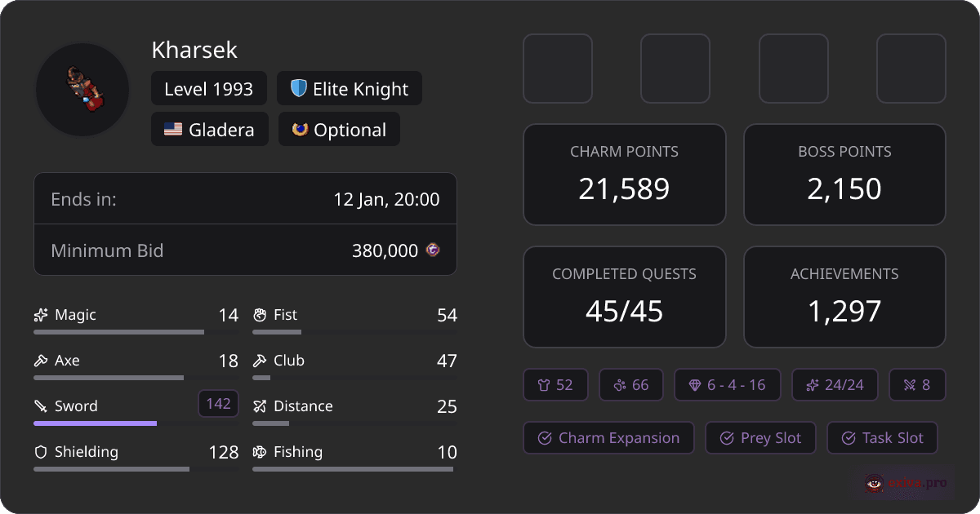
Task: Click the exitra.pro logo
Action: click(x=903, y=483)
